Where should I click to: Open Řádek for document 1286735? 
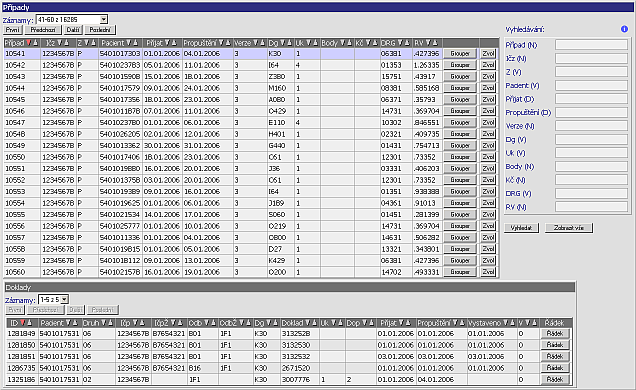[555, 368]
